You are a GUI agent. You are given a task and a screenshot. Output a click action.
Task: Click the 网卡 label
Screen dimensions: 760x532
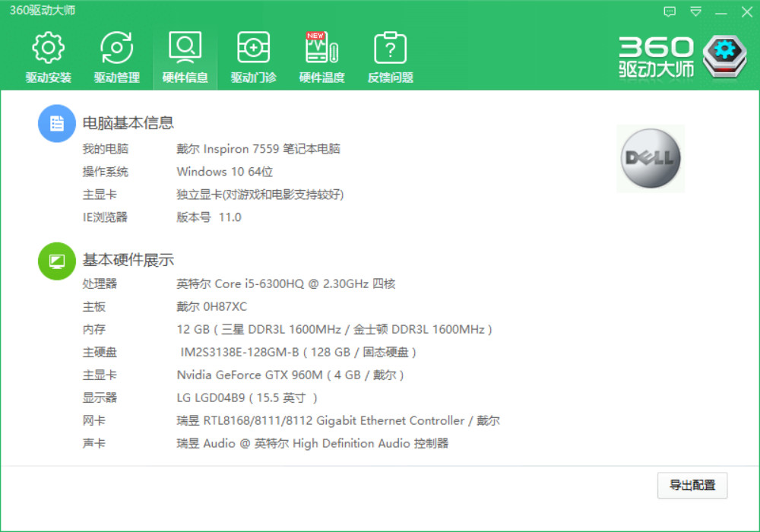[x=94, y=420]
